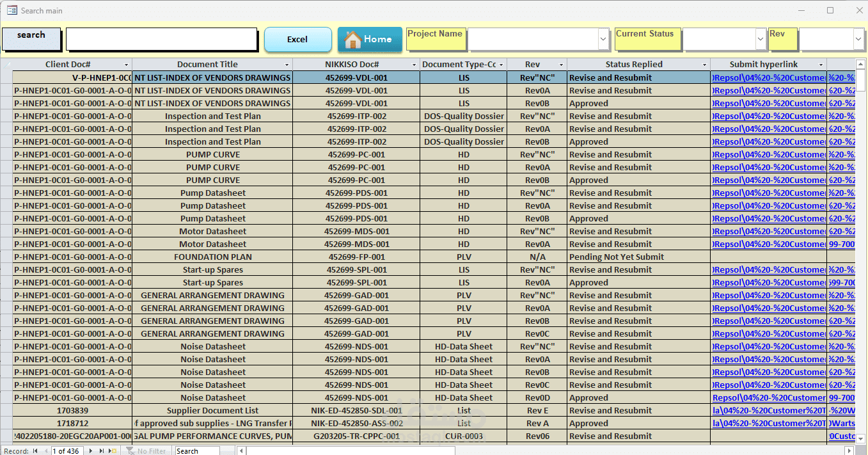Go to the next record arrow

point(90,451)
